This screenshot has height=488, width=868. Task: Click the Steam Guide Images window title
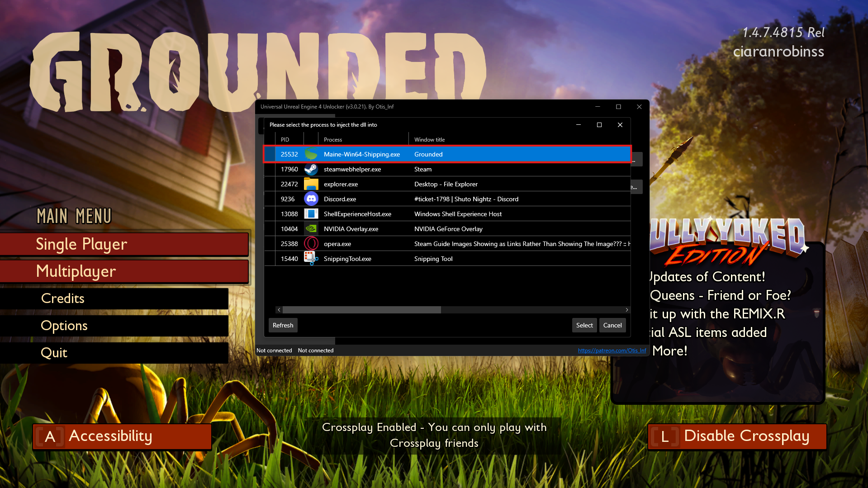(522, 244)
